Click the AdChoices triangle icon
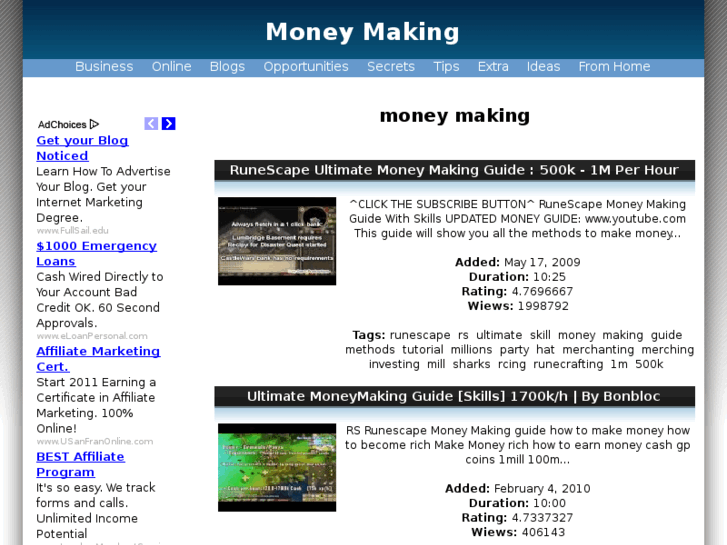The width and height of the screenshot is (727, 545). pyautogui.click(x=94, y=124)
